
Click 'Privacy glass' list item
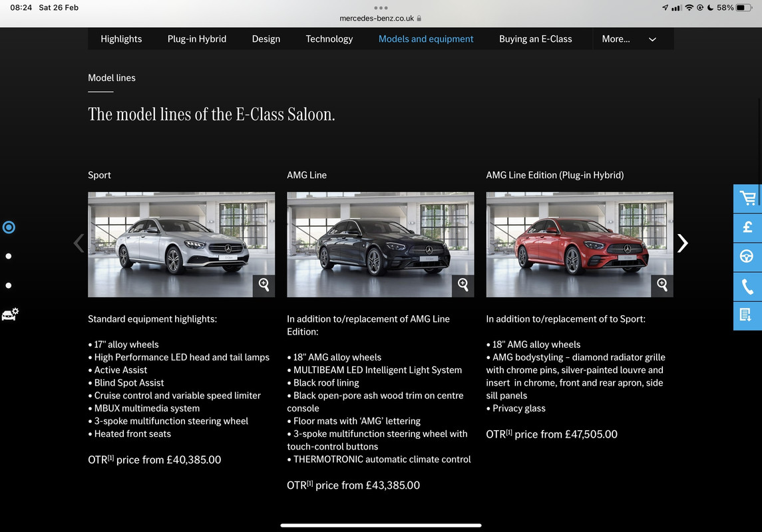(x=516, y=408)
